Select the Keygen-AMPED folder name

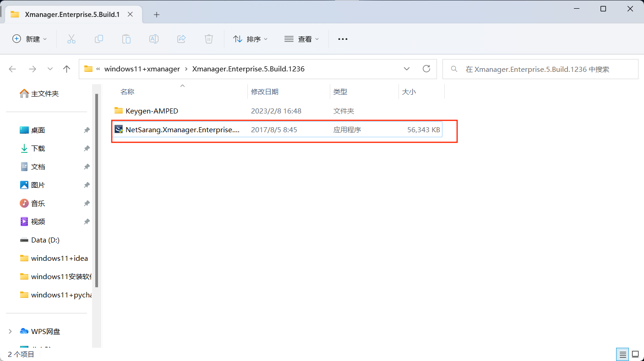coord(152,111)
